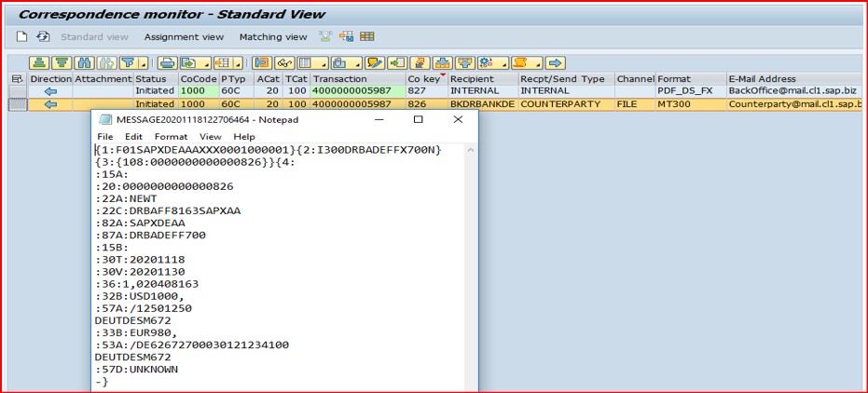
Task: Click the Find next binoculars icon
Action: tap(107, 63)
